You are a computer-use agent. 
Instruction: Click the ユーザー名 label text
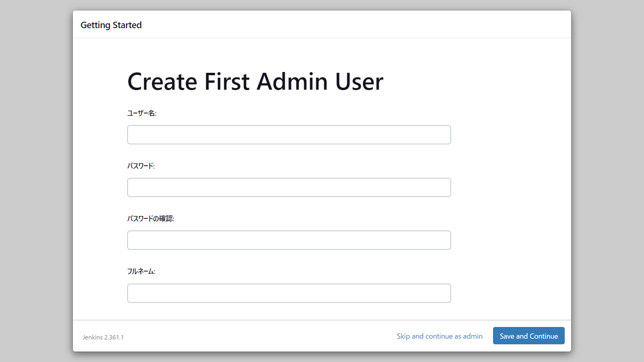tap(142, 113)
